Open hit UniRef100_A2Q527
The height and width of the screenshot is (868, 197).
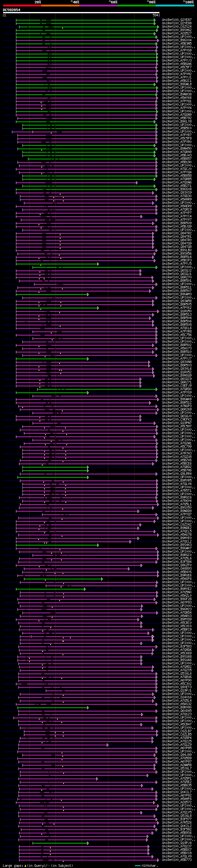(176, 33)
